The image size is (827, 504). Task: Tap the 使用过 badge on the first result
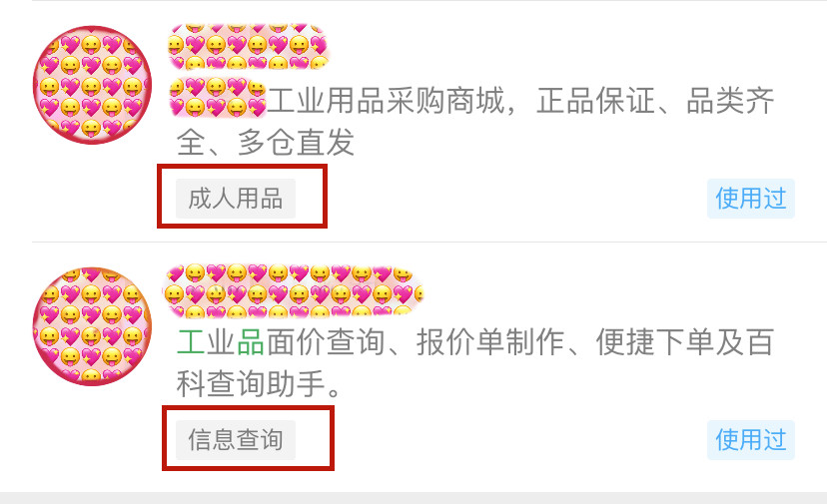click(750, 199)
